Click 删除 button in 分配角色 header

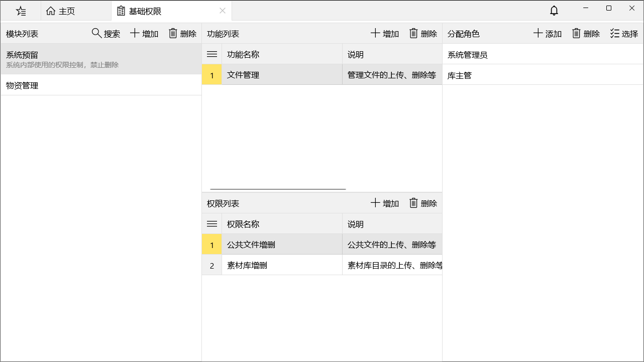tap(586, 34)
